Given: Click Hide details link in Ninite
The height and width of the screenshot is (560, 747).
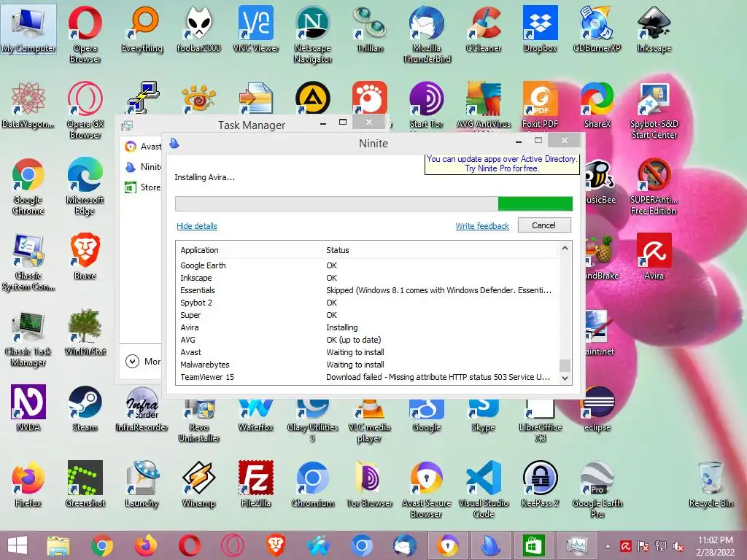Looking at the screenshot, I should (197, 226).
